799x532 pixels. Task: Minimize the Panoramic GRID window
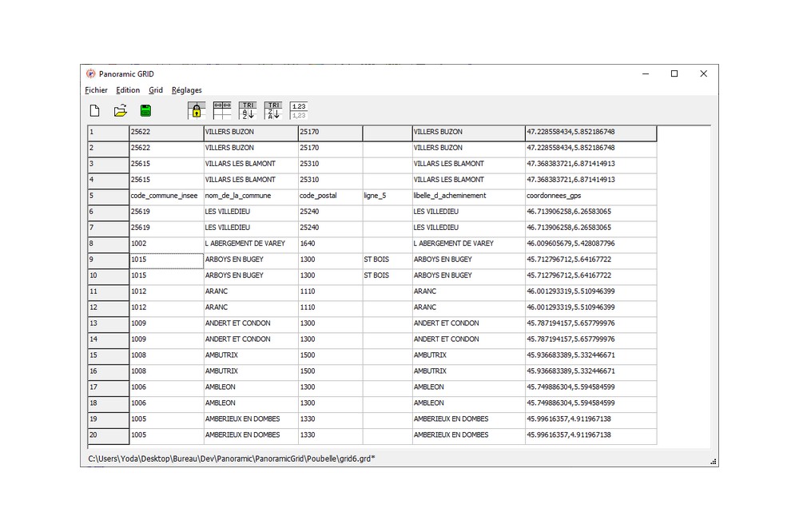(646, 73)
